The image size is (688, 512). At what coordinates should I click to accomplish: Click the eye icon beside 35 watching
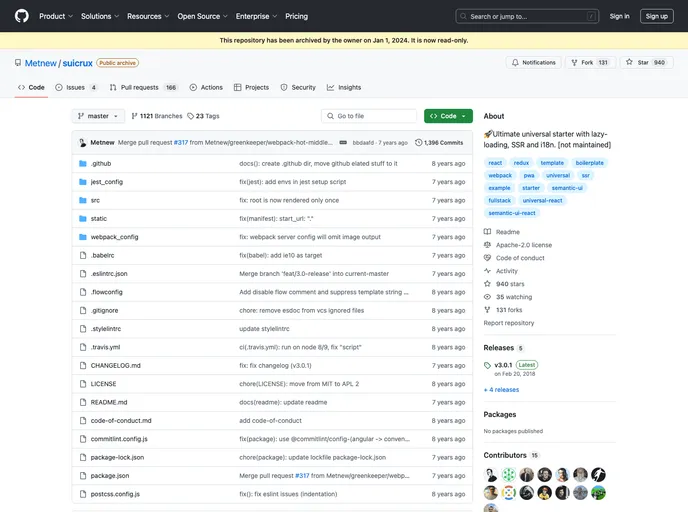(x=487, y=297)
